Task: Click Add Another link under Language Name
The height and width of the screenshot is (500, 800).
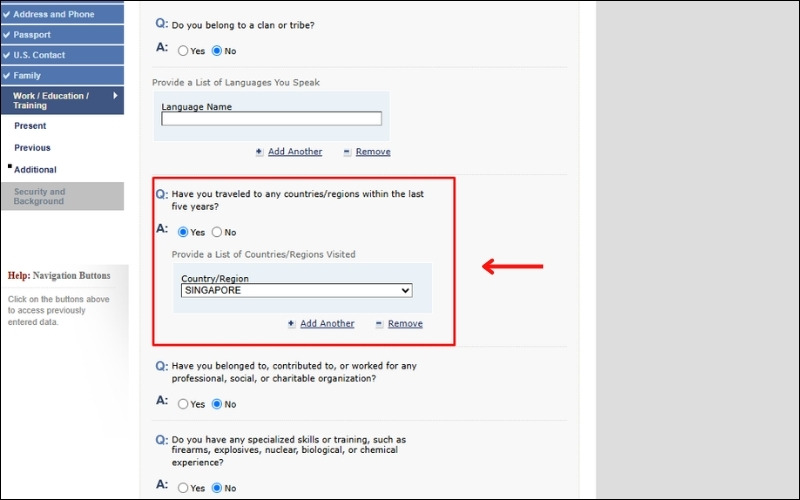Action: point(295,152)
